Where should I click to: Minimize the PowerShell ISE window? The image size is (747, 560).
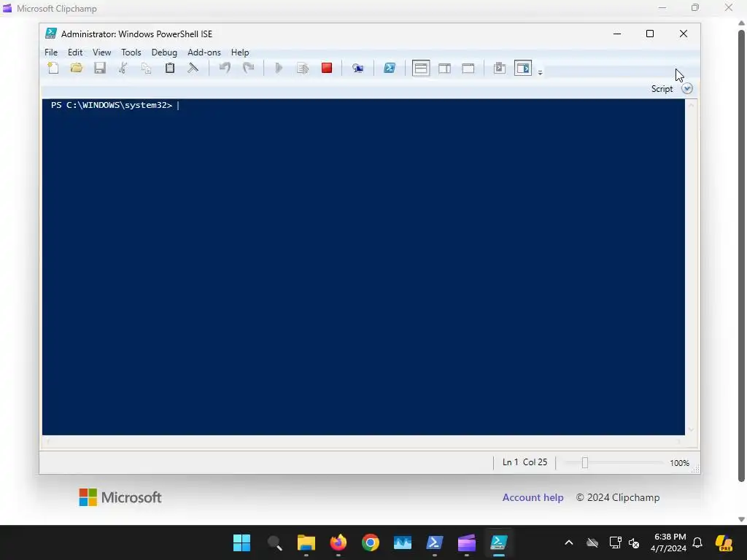click(617, 34)
